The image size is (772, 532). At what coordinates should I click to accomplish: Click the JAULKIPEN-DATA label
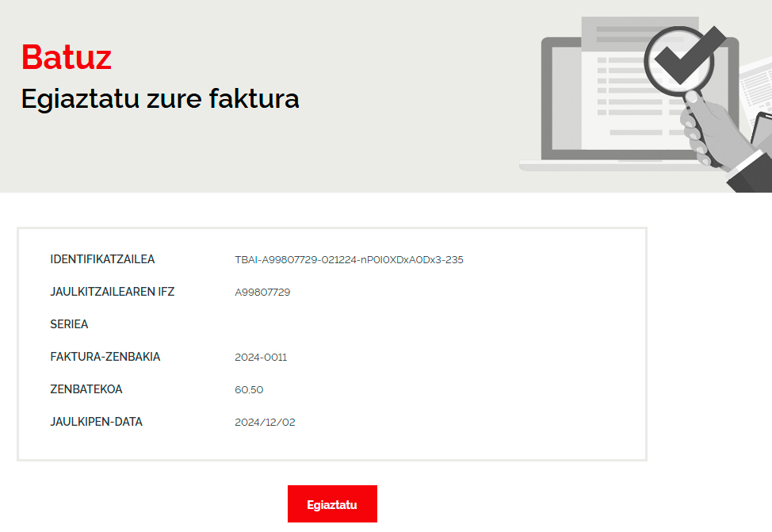click(x=97, y=422)
